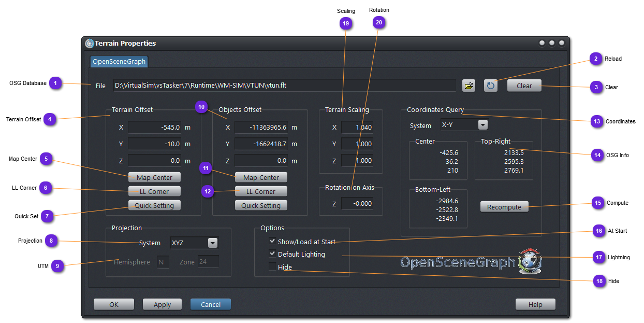Disable the Default Lighting checkbox
Viewport: 644px width, 323px height.
272,254
